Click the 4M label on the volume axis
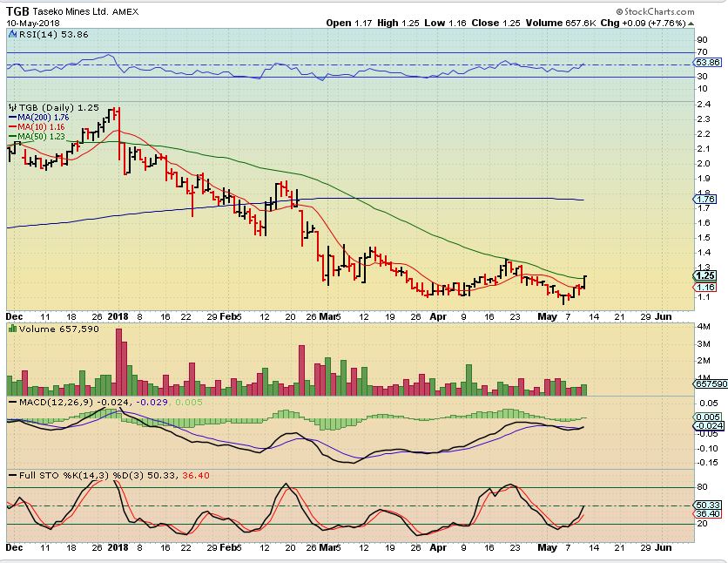Viewport: 728px width, 563px height. click(704, 327)
